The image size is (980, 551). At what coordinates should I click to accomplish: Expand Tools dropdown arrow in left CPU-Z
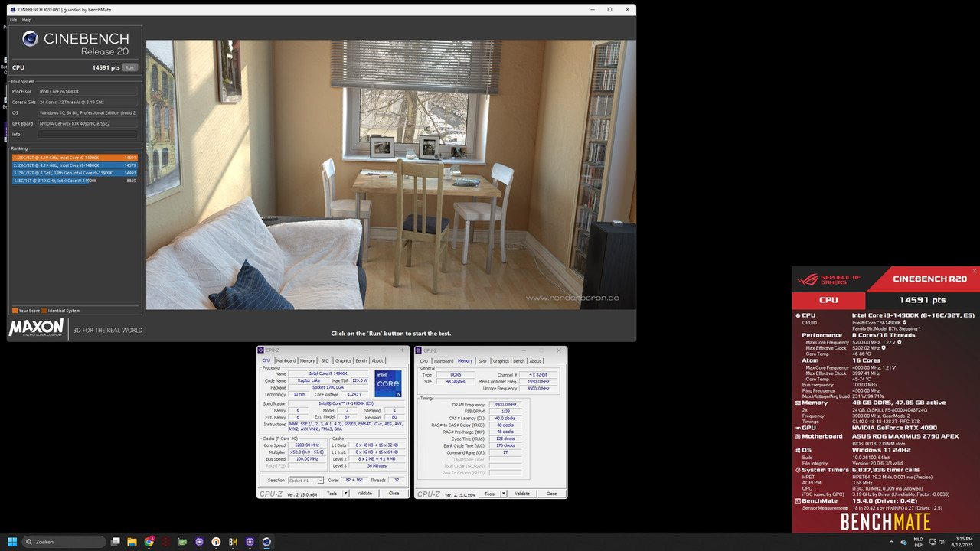point(345,494)
